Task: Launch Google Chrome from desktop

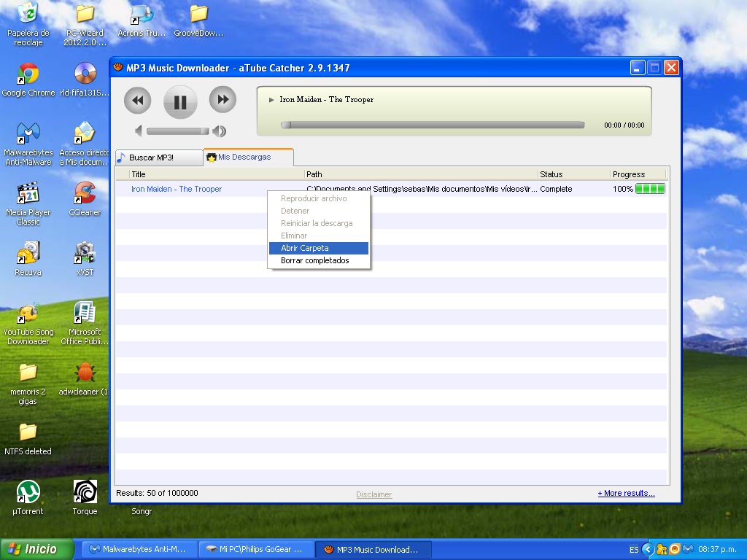Action: (28, 80)
